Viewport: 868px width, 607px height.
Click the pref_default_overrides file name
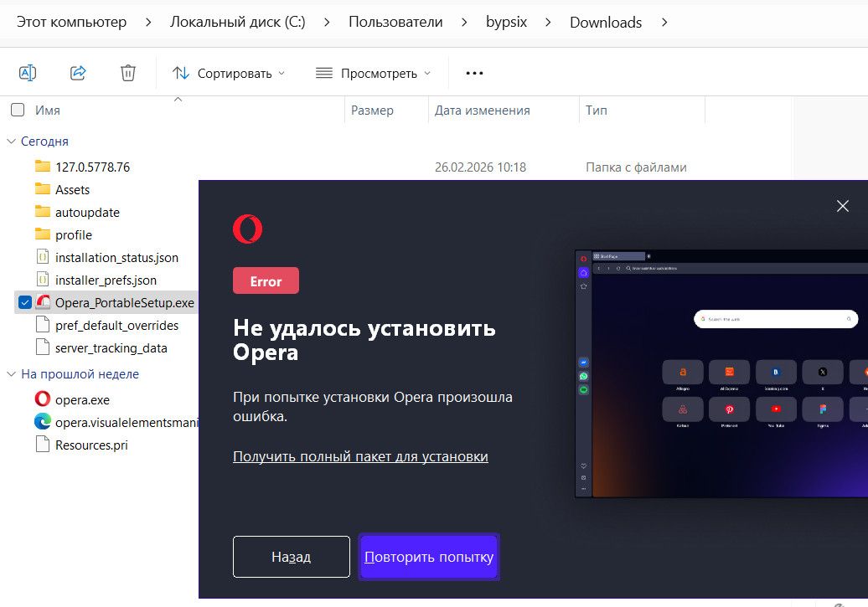116,326
